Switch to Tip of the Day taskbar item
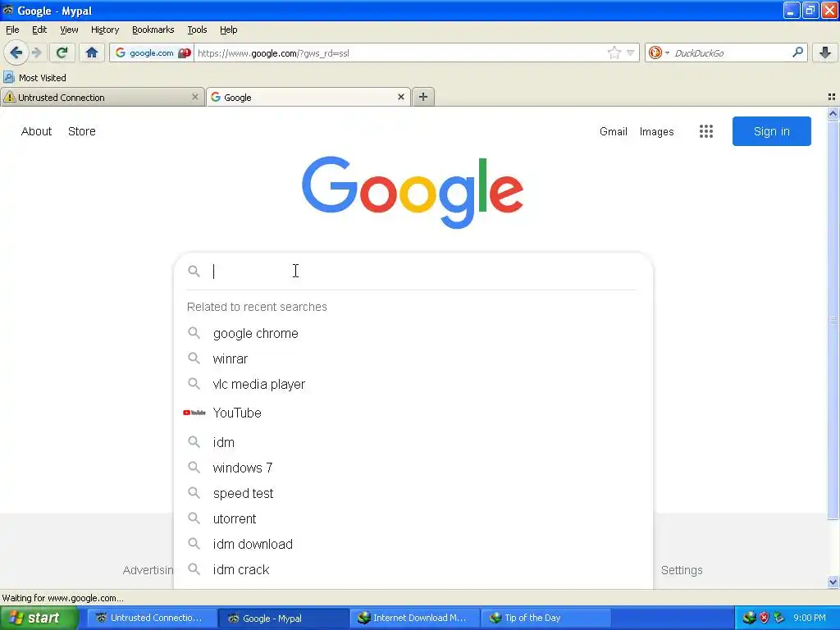 [x=546, y=618]
